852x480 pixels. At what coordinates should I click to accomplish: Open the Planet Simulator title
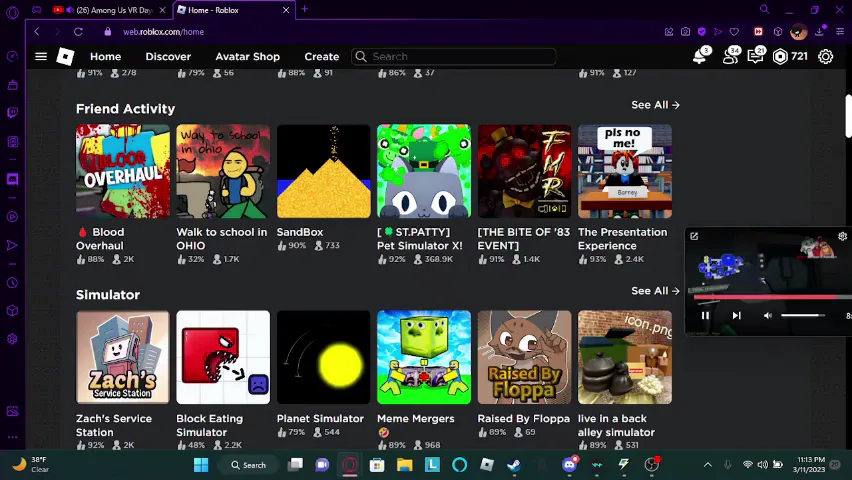[320, 419]
